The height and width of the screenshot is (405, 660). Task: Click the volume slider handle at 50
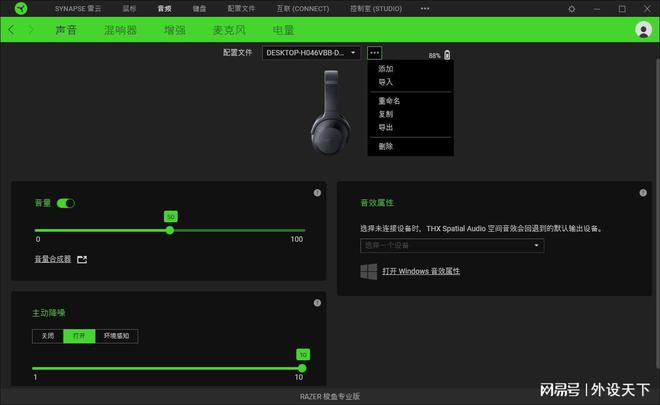(x=170, y=230)
